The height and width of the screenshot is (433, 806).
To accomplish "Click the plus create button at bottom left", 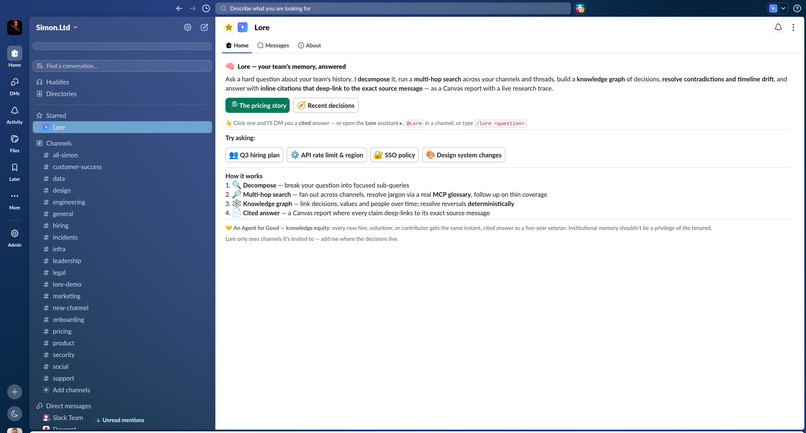I will point(14,392).
